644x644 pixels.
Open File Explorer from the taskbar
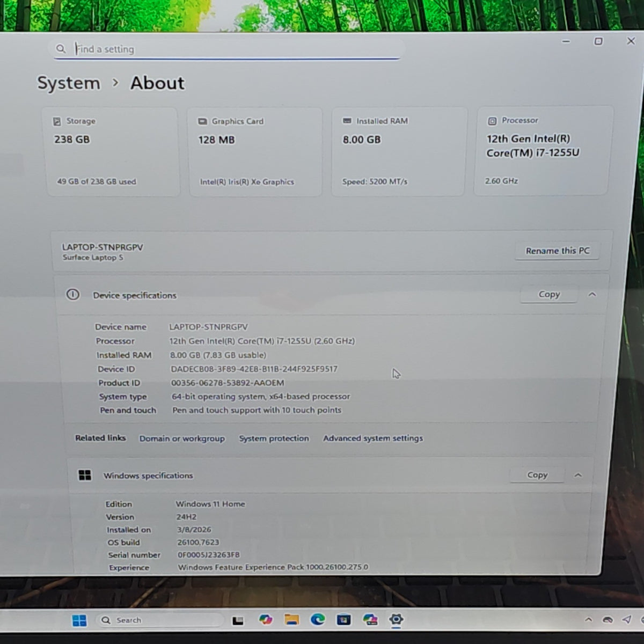click(291, 620)
